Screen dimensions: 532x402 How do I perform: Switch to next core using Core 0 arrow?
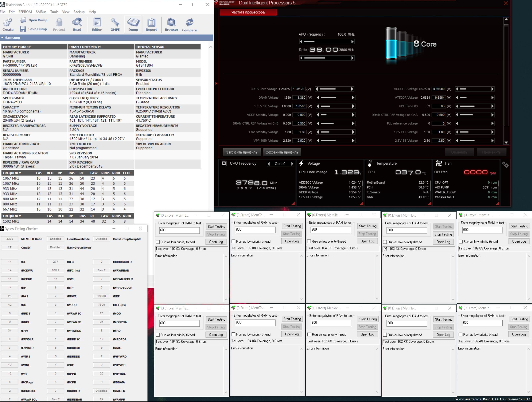292,164
